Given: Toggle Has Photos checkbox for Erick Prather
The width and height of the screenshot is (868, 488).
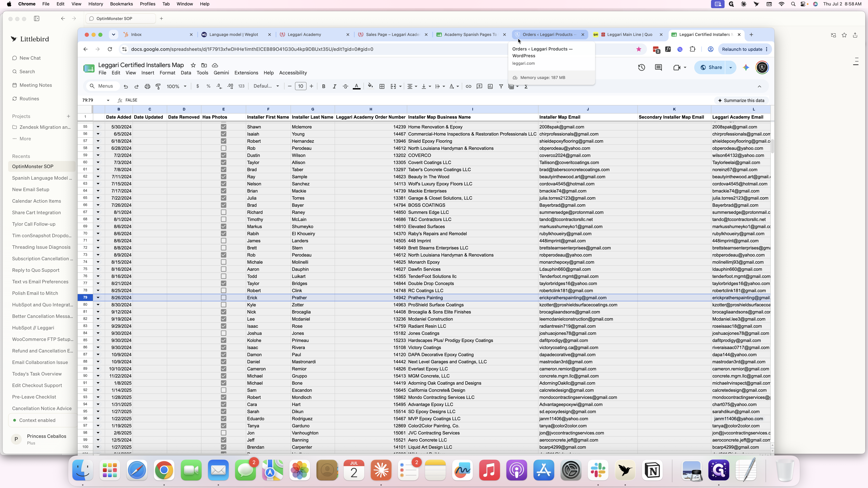Looking at the screenshot, I should pyautogui.click(x=223, y=298).
